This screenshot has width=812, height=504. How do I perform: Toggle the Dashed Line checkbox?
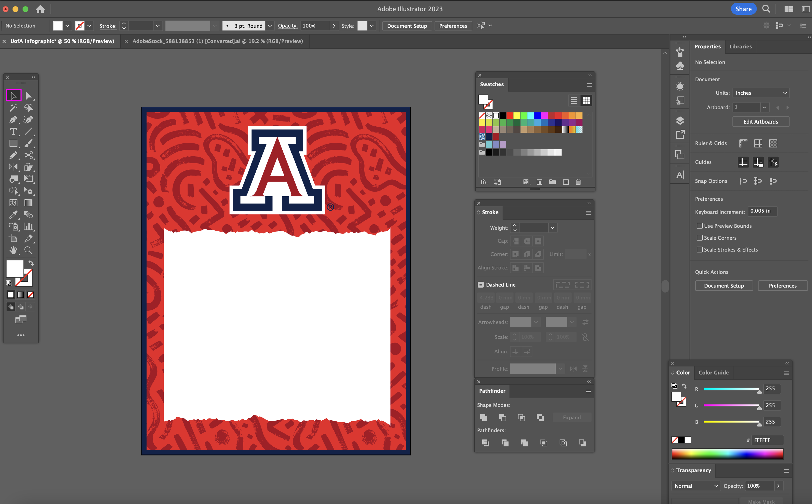tap(481, 285)
